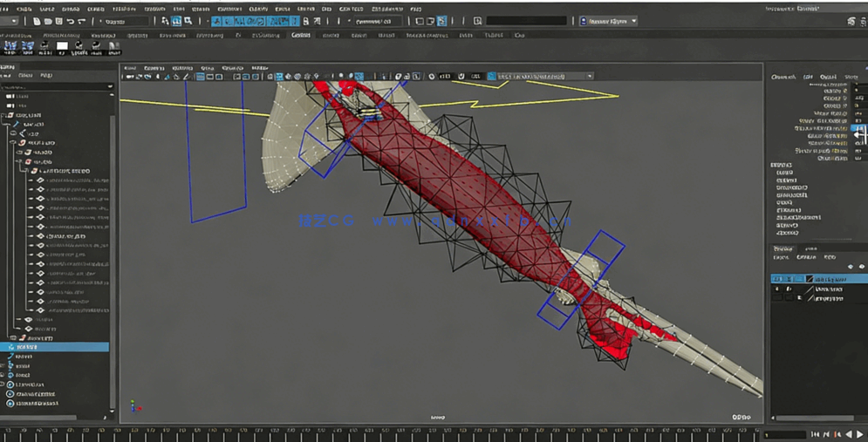Click the New Scene icon in the status line
The image size is (868, 442).
tap(37, 21)
